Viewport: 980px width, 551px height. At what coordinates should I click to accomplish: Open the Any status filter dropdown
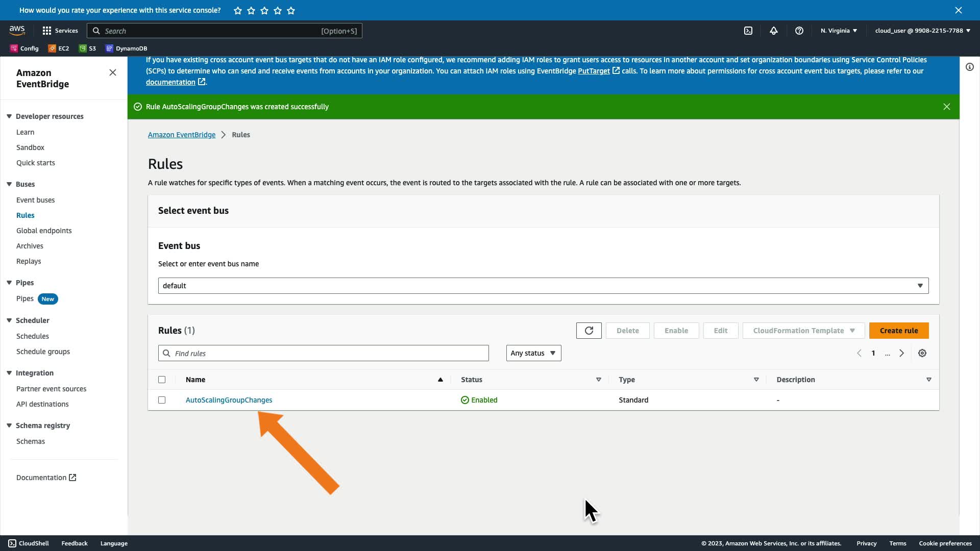533,353
